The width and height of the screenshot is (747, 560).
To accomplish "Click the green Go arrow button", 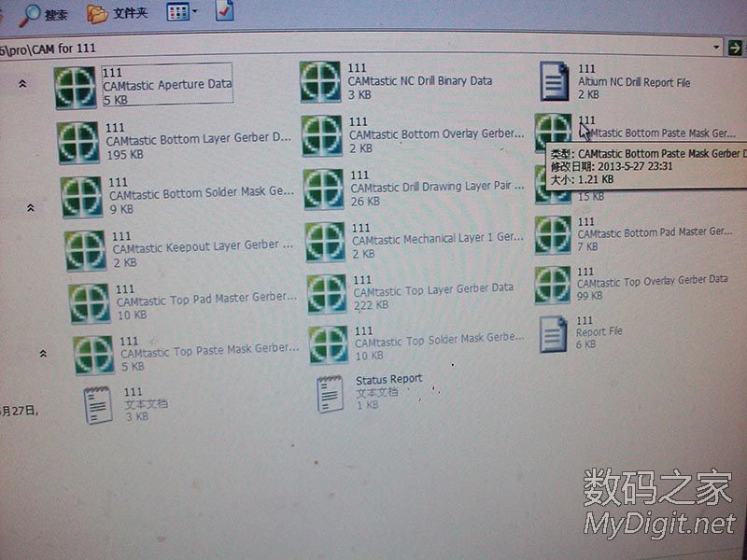I will [x=736, y=48].
